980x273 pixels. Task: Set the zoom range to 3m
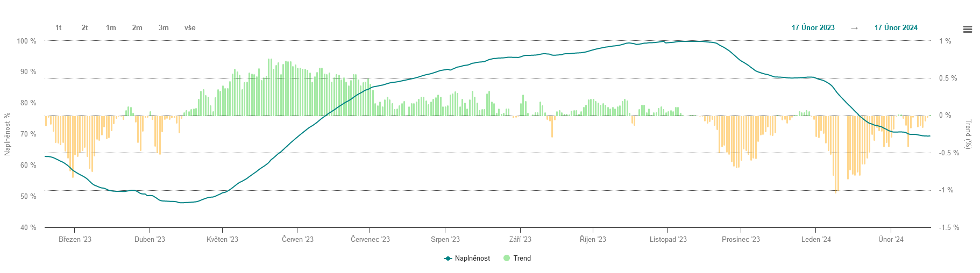164,28
